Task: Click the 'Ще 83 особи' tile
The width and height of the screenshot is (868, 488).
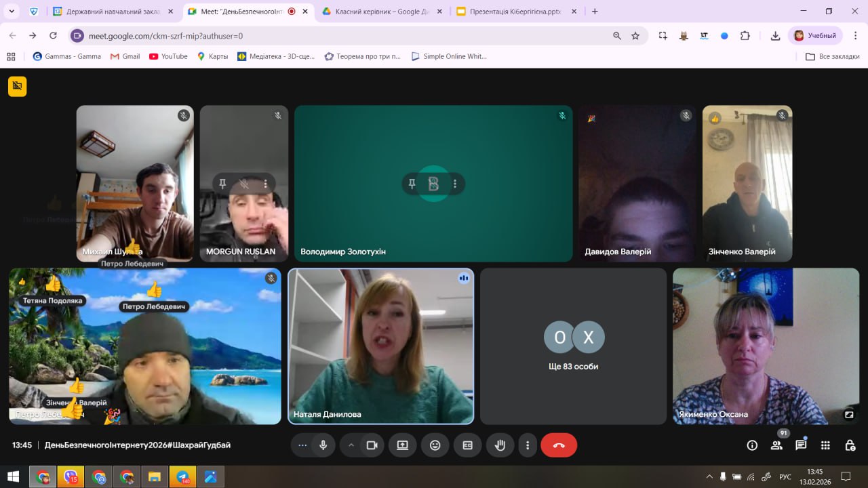Action: point(574,346)
